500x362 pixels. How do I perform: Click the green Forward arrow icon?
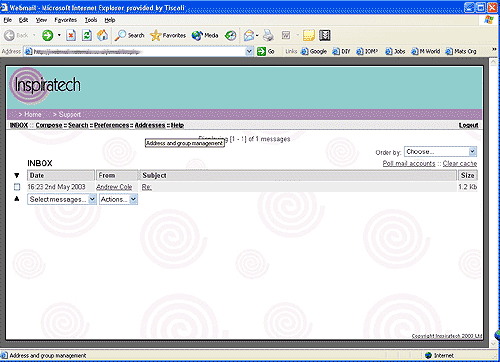click(x=47, y=35)
